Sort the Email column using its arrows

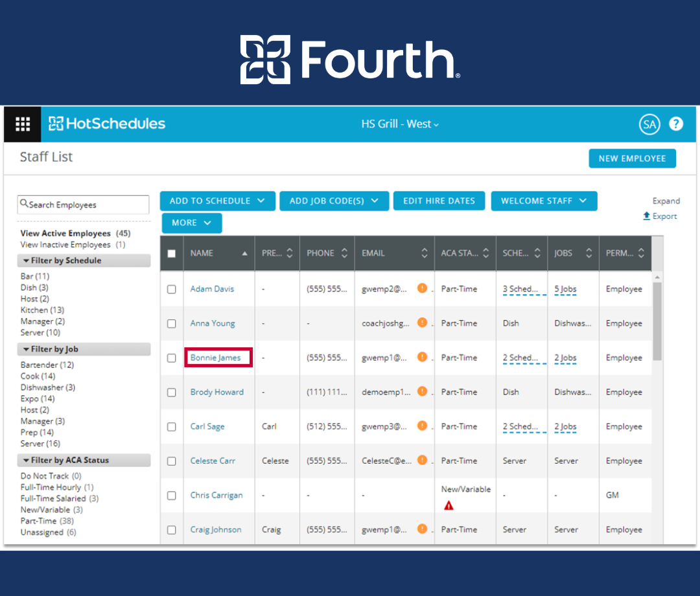(425, 253)
